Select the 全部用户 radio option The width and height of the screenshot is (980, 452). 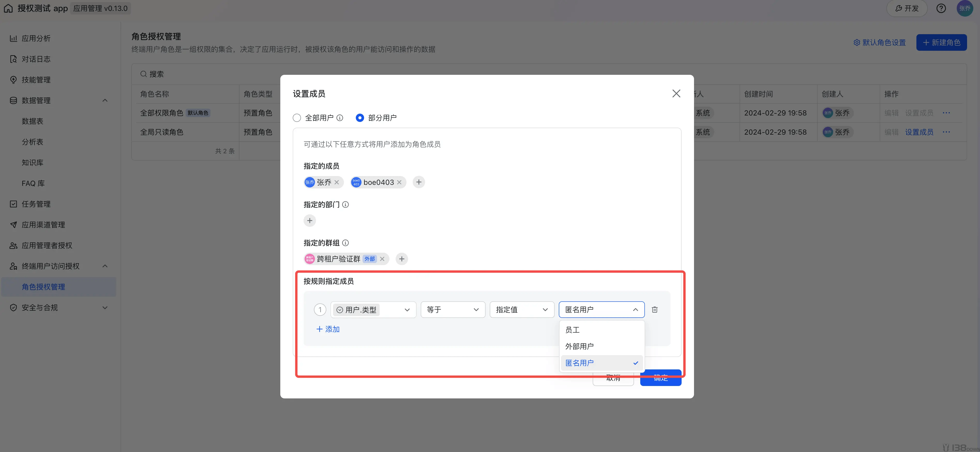(x=297, y=118)
